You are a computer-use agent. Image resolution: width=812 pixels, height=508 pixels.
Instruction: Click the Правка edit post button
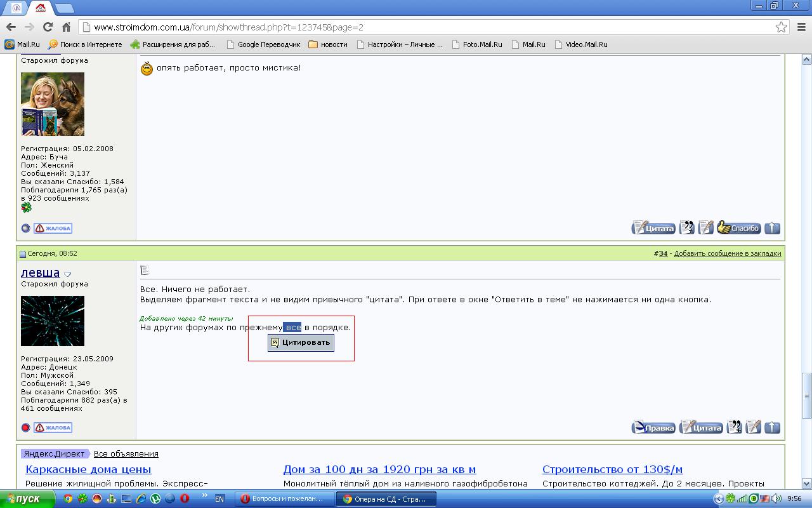(x=653, y=427)
